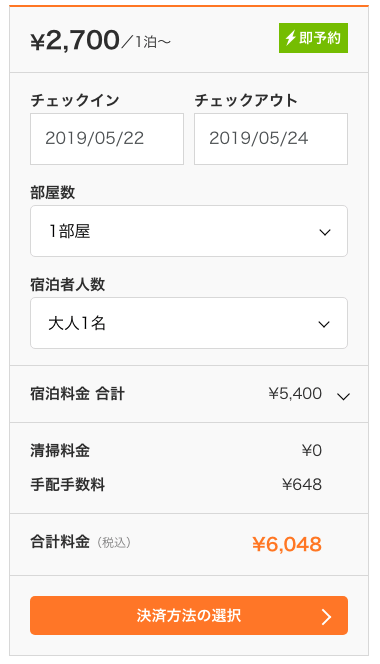Click the 合計料金 (税込) label
Image resolution: width=380 pixels, height=664 pixels.
point(80,542)
